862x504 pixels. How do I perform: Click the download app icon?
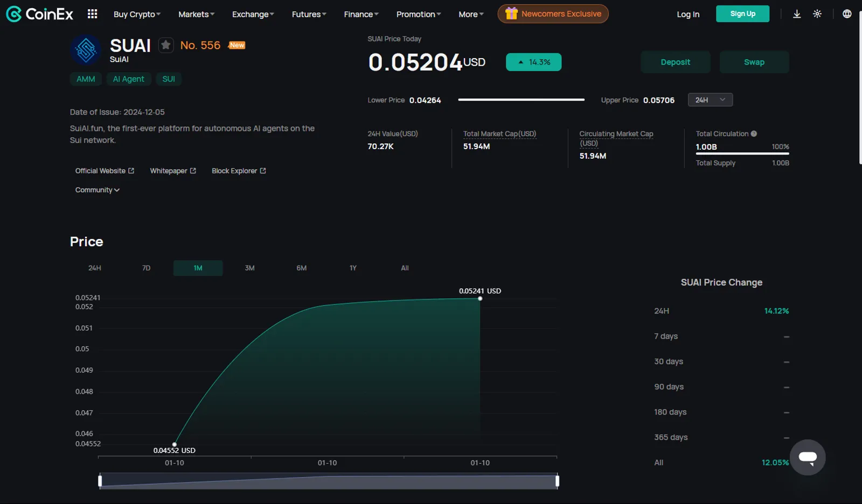[x=797, y=14]
